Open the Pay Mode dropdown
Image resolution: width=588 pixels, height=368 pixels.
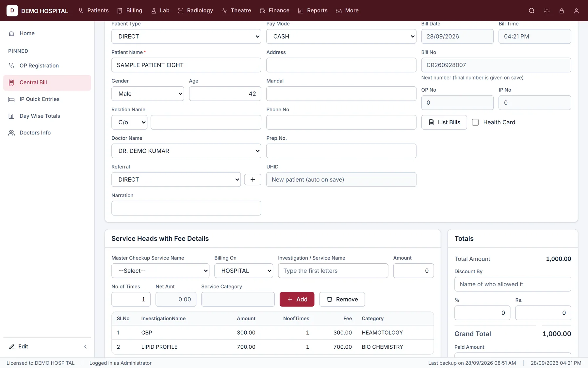pos(341,36)
